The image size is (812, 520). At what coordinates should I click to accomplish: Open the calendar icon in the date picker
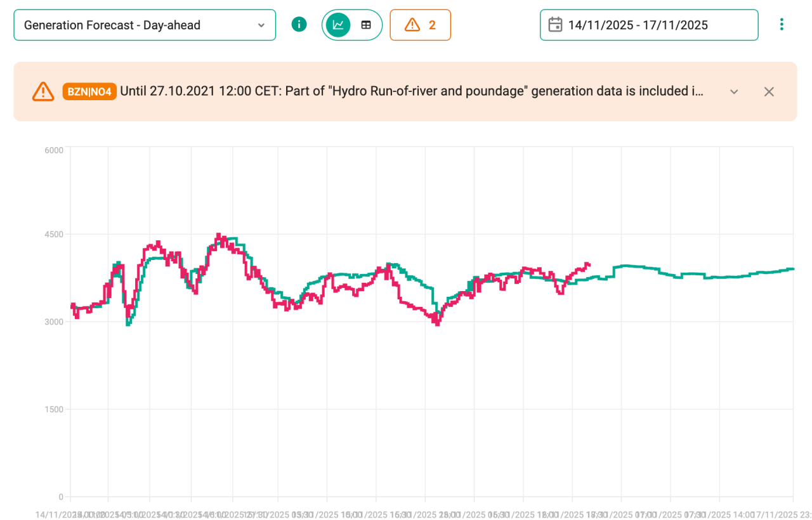tap(556, 24)
